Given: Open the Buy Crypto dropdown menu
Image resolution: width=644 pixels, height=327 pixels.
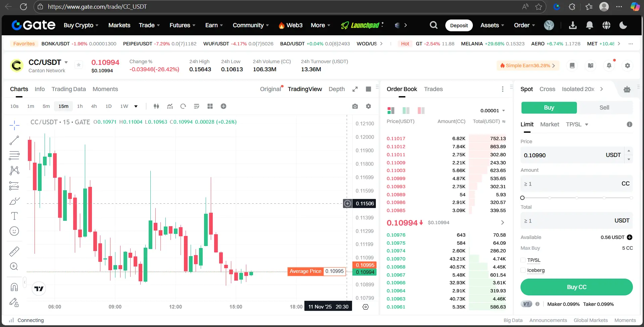Looking at the screenshot, I should click(x=81, y=25).
